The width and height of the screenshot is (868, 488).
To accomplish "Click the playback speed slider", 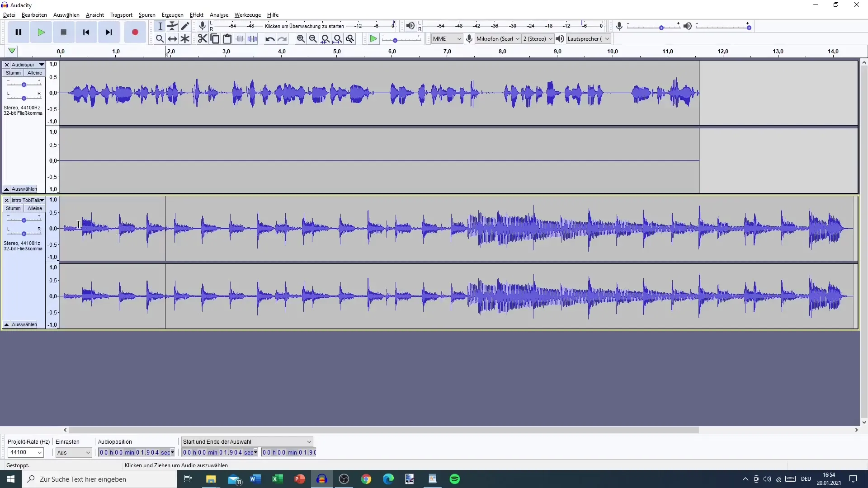I will click(395, 40).
